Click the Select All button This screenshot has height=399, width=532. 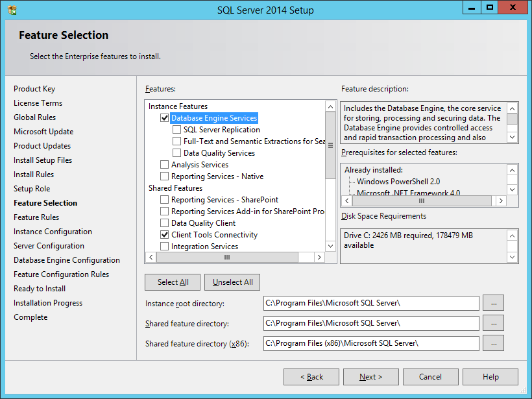coord(173,282)
